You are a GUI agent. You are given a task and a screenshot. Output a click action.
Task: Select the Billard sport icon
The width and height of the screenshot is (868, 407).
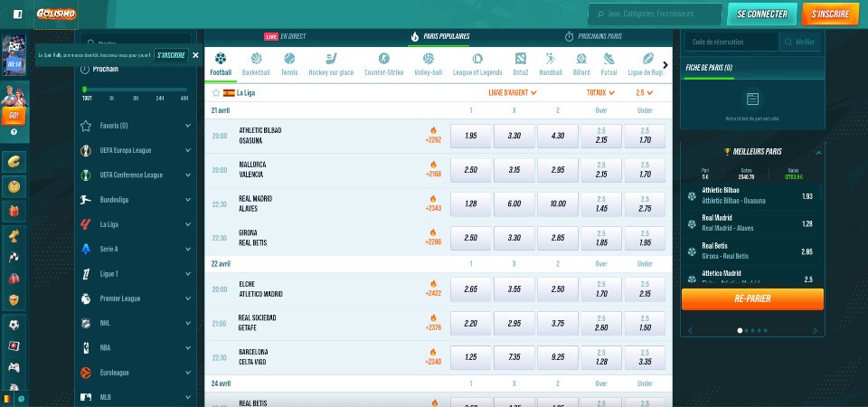point(581,58)
